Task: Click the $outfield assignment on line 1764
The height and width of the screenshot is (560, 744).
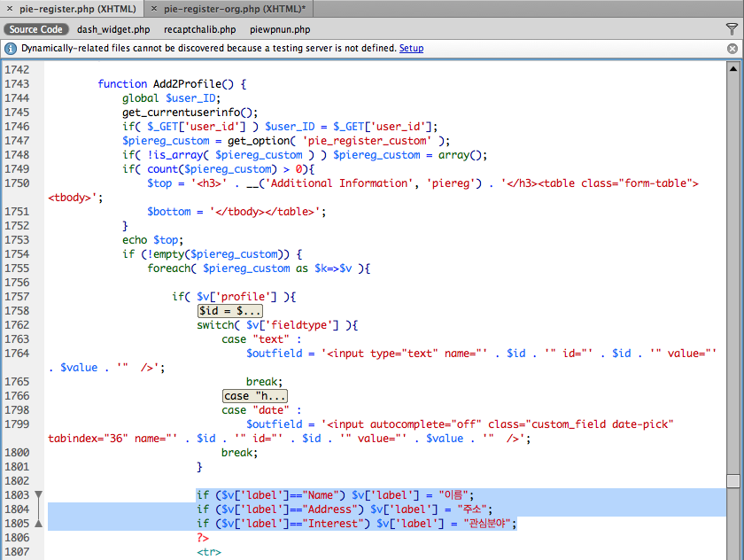Action: tap(481, 354)
